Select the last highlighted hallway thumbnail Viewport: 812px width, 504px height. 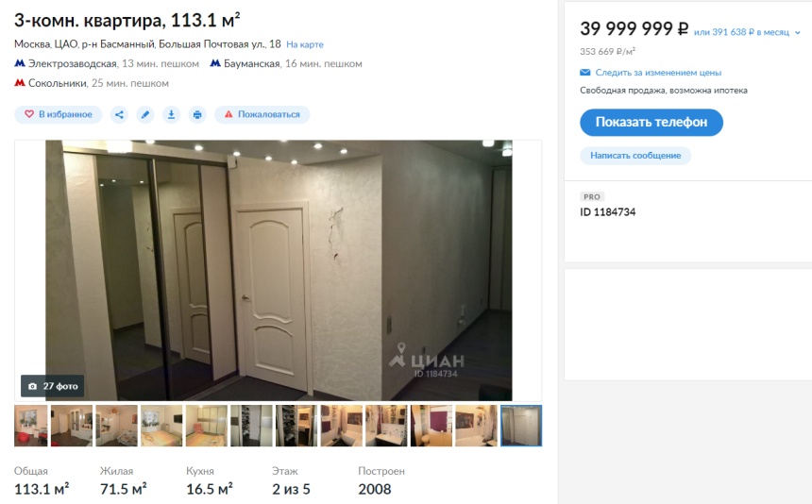521,426
